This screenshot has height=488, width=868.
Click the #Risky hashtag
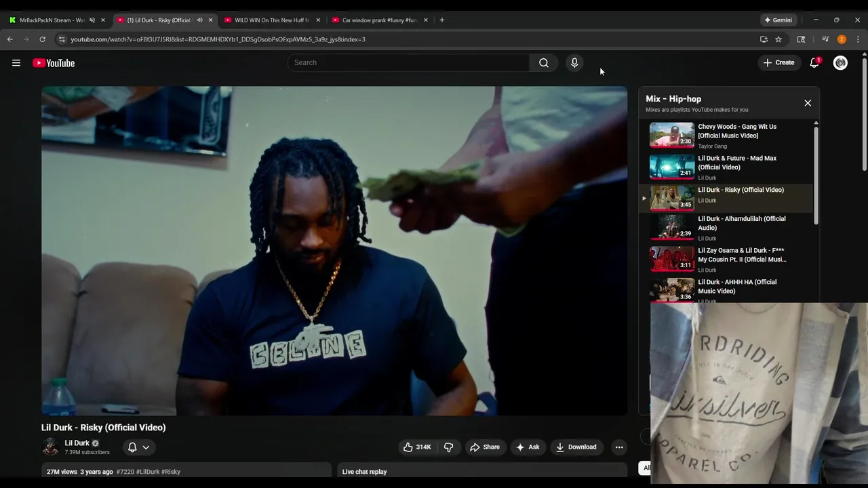171,472
